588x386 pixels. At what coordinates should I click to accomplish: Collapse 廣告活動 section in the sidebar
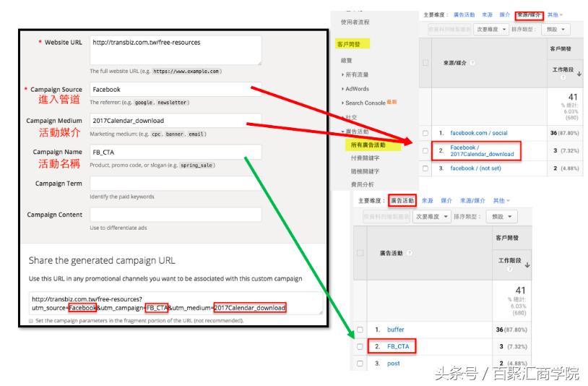355,132
